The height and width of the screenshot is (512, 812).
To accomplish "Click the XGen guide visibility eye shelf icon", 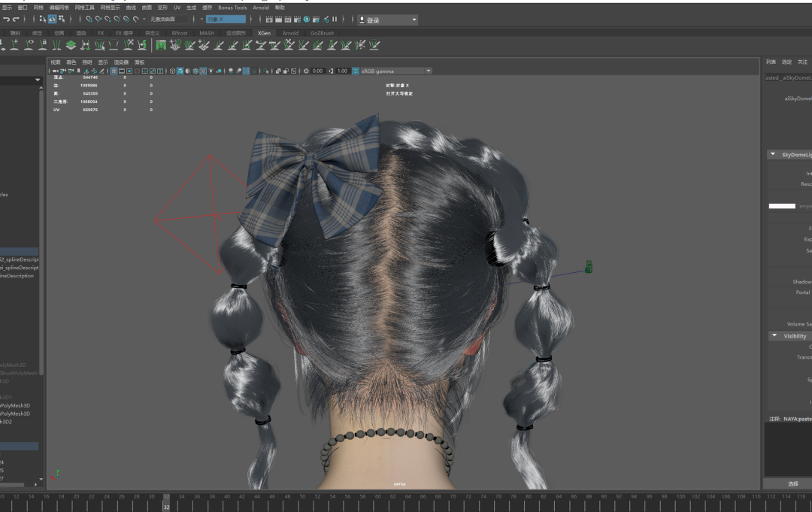I will tap(29, 45).
